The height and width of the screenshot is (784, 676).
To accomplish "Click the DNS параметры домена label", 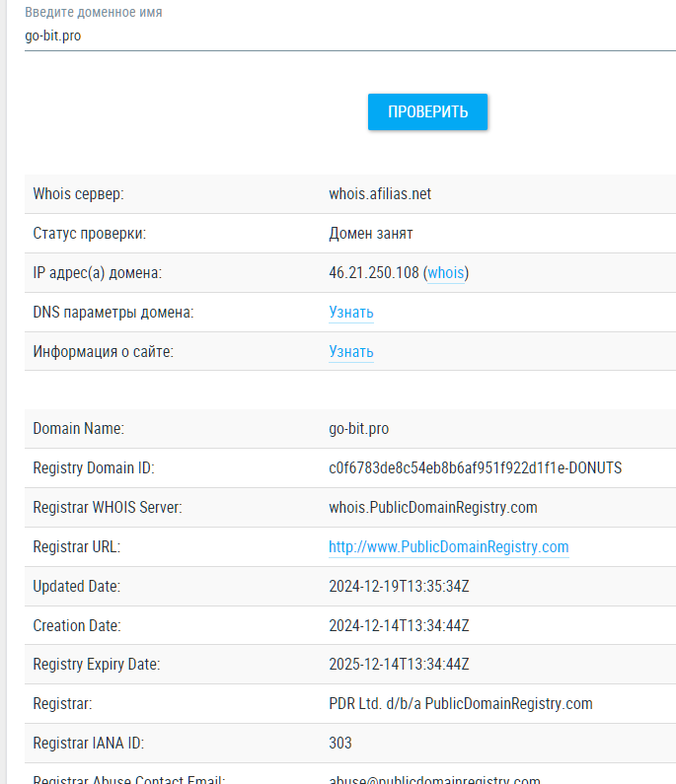I will click(x=113, y=313).
